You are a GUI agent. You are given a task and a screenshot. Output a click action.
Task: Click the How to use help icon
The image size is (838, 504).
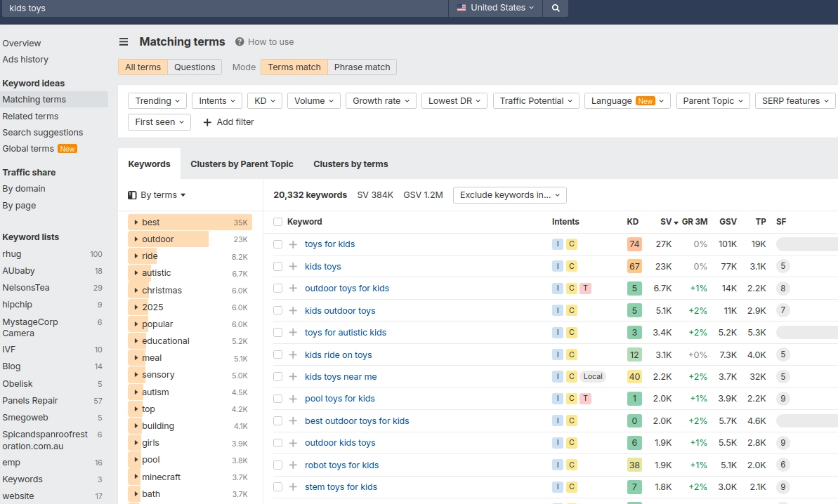tap(240, 41)
